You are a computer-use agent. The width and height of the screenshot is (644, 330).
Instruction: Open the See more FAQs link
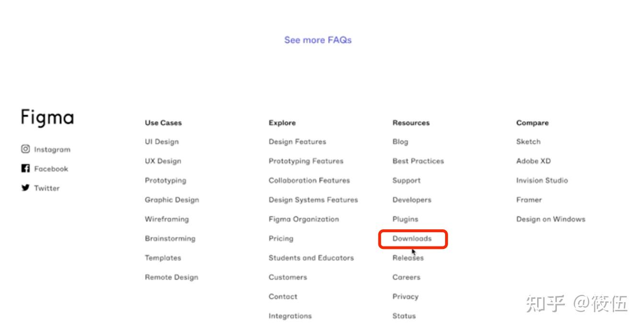[318, 40]
